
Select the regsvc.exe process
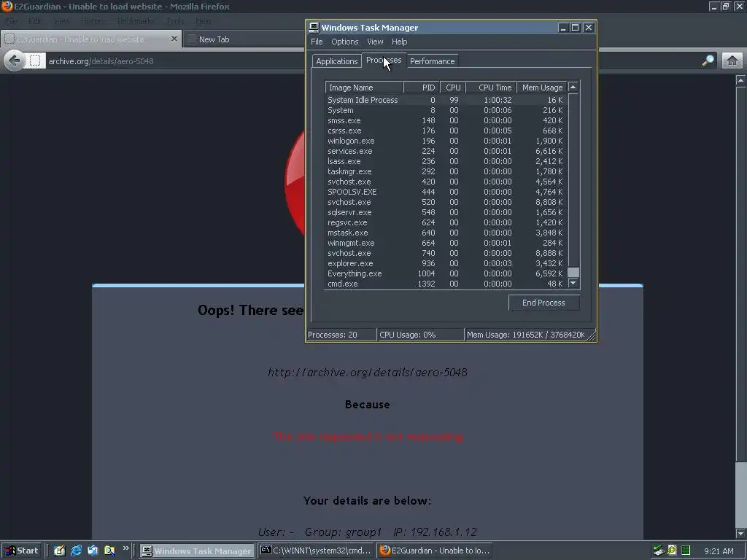point(446,222)
